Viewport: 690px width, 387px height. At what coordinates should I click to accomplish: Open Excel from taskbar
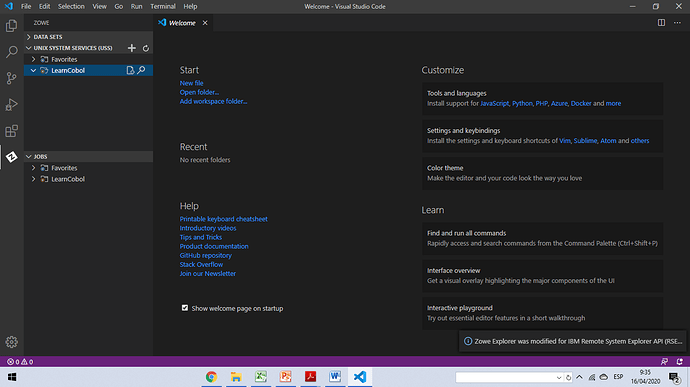(x=261, y=377)
